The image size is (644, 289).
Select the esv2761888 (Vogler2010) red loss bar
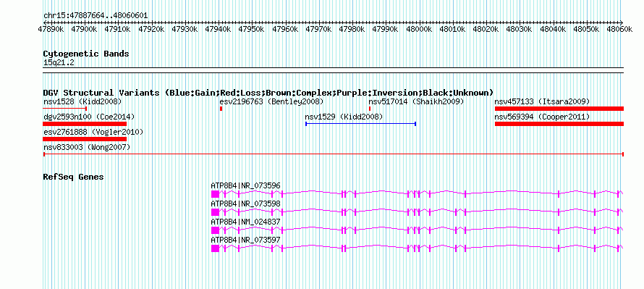coord(85,139)
